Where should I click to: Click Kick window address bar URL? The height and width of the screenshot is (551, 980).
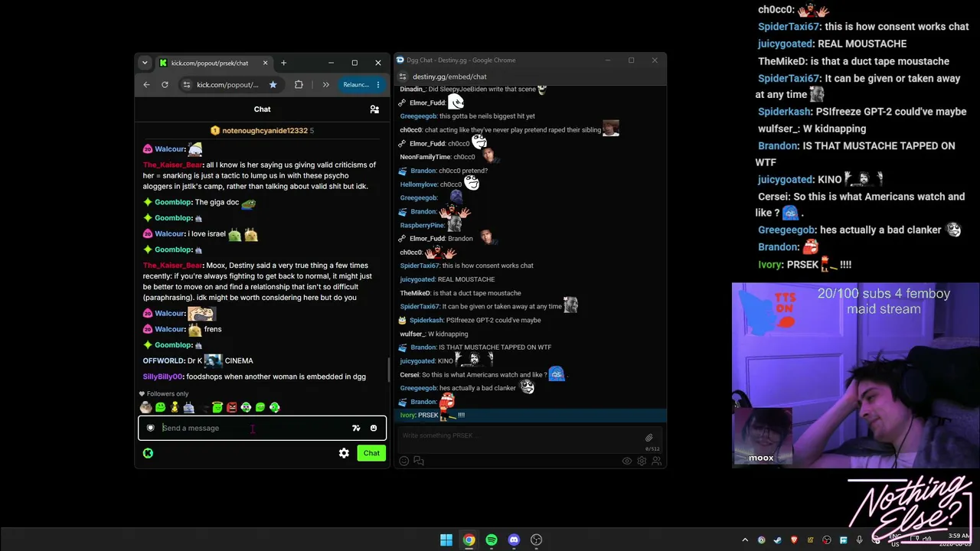227,85
